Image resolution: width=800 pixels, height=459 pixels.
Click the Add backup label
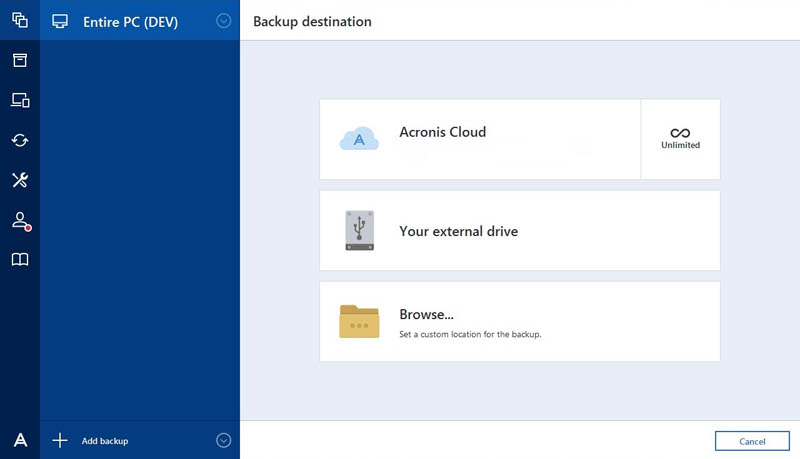[105, 441]
